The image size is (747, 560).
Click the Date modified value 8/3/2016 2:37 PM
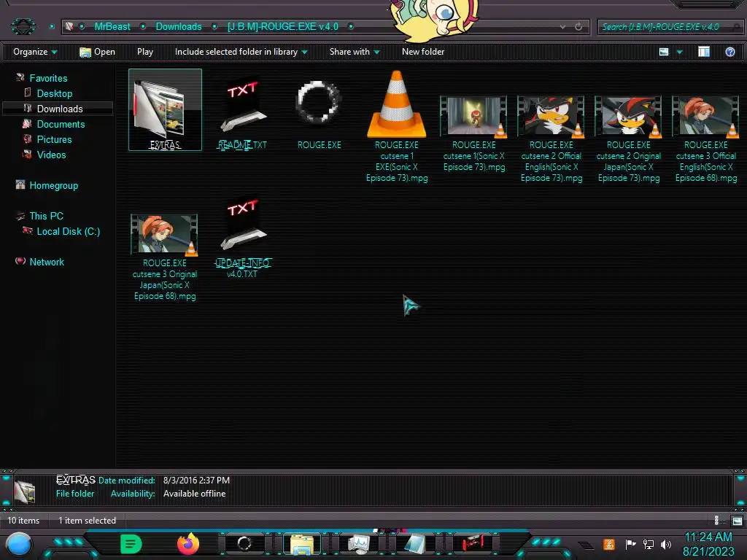pyautogui.click(x=196, y=480)
